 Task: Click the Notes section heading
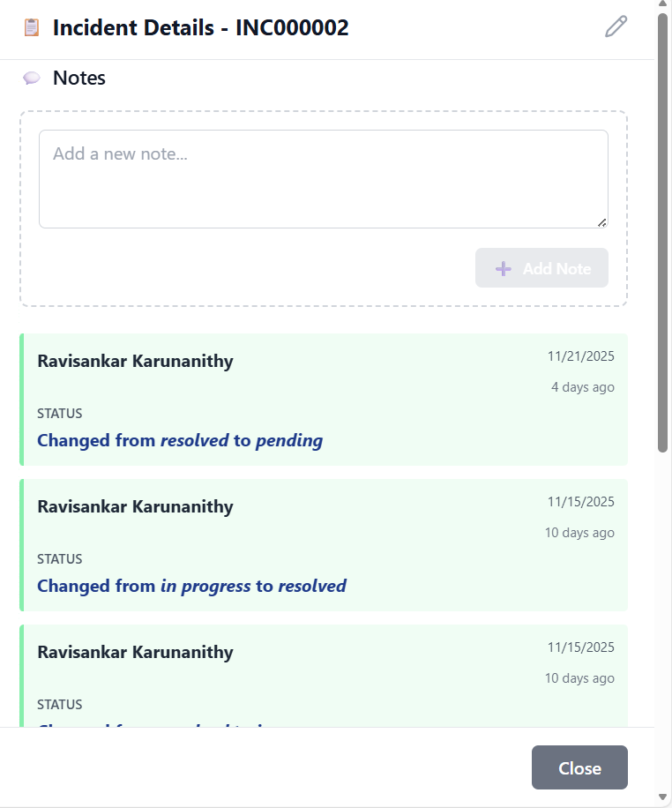[79, 78]
